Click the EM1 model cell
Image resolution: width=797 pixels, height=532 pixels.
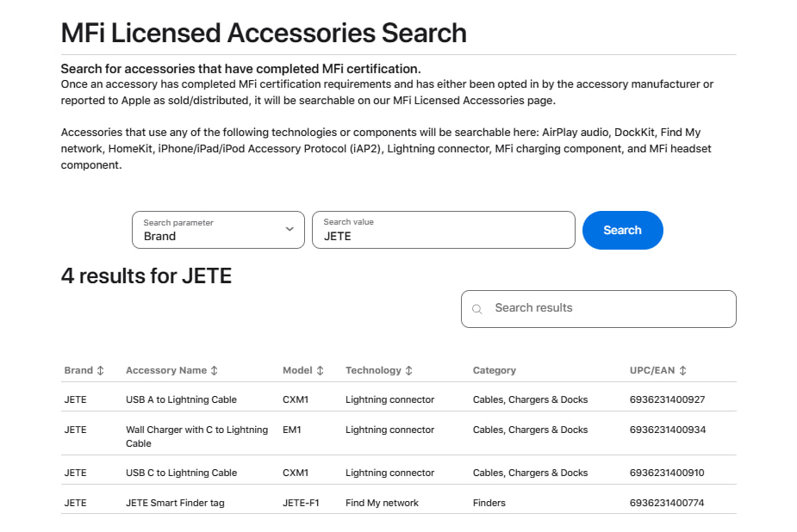[291, 430]
